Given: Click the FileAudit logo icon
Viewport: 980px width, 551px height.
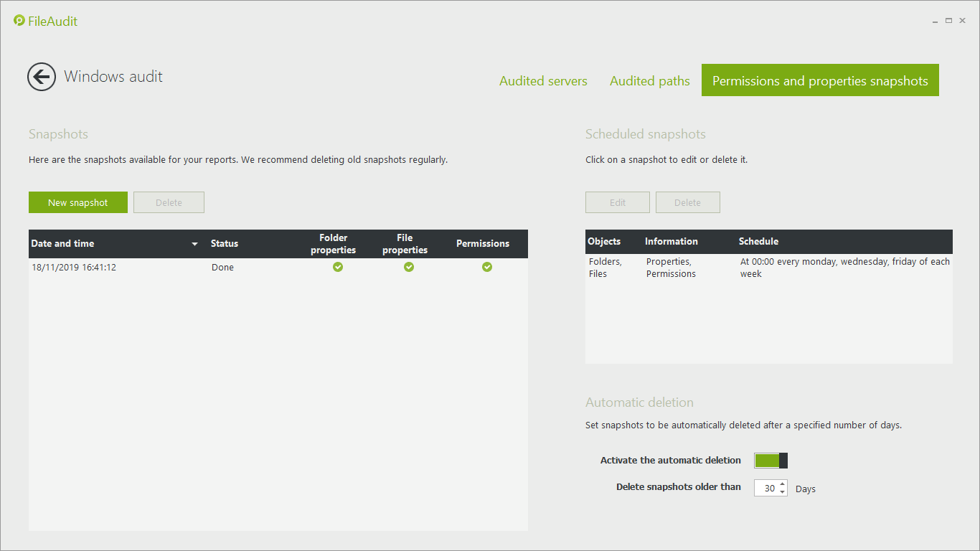Looking at the screenshot, I should 19,21.
